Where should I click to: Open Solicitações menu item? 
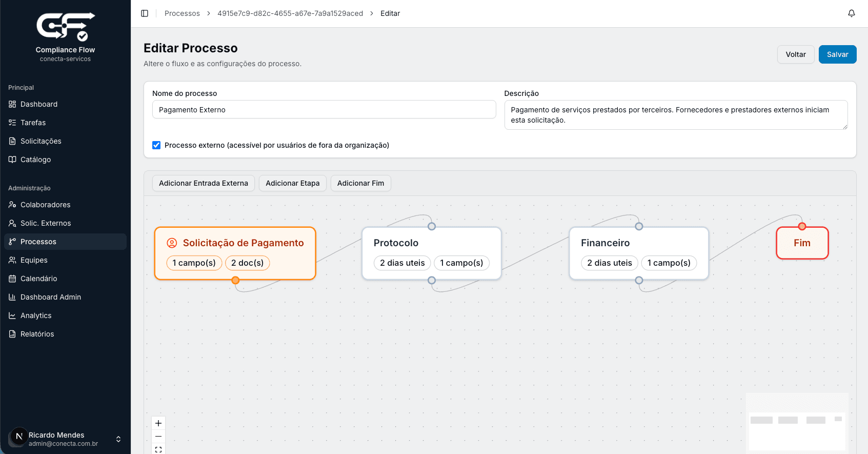tap(65, 141)
